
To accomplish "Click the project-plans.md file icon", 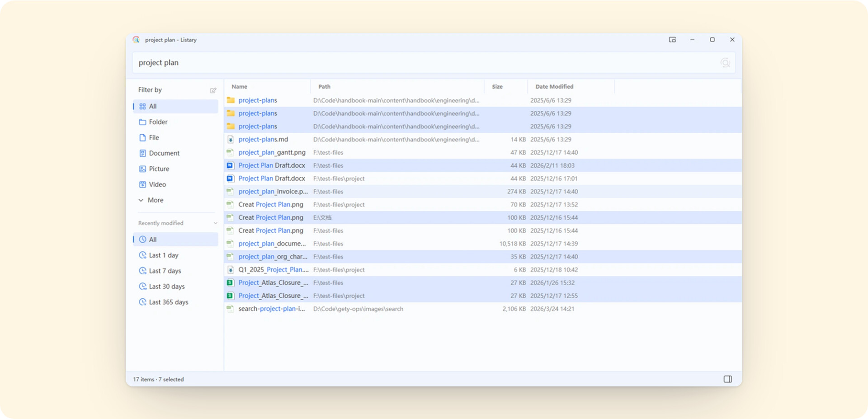I will coord(231,140).
